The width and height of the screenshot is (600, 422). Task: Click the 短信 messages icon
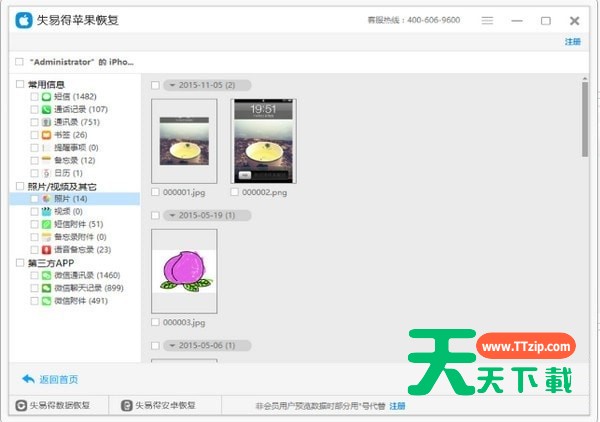pyautogui.click(x=47, y=96)
